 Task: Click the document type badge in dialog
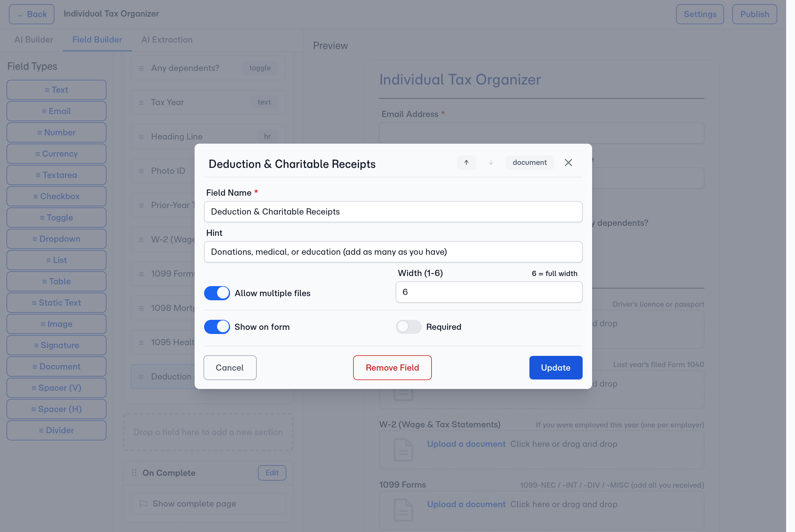[x=529, y=163]
